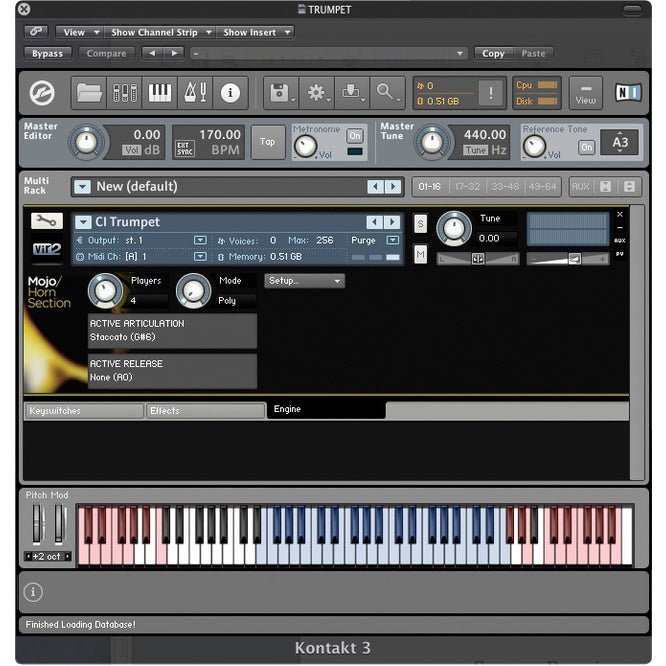Click the Pitch wheel
Image resolution: width=666 pixels, height=666 pixels.
pyautogui.click(x=37, y=525)
